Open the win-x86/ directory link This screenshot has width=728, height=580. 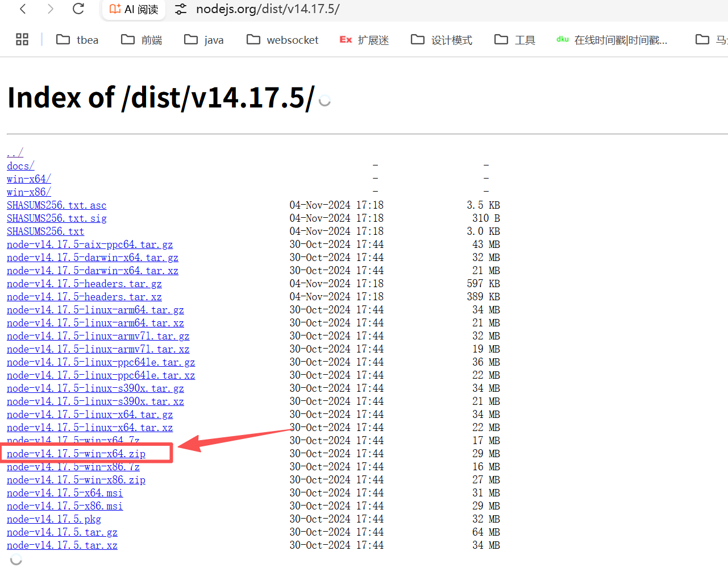pos(29,192)
